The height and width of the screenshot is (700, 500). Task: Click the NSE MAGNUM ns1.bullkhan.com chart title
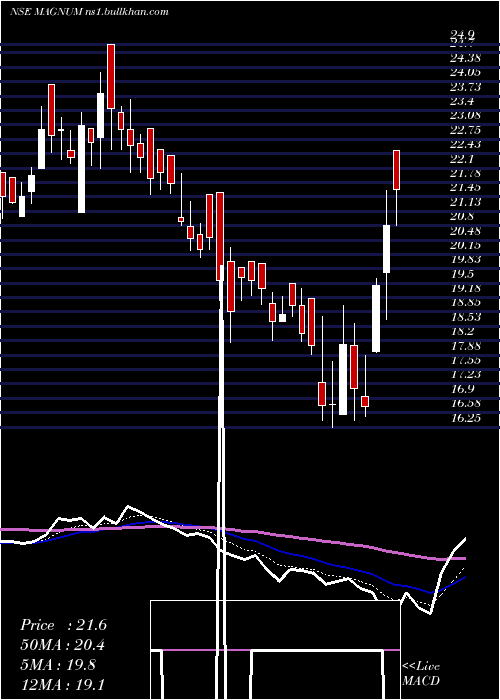click(x=89, y=12)
